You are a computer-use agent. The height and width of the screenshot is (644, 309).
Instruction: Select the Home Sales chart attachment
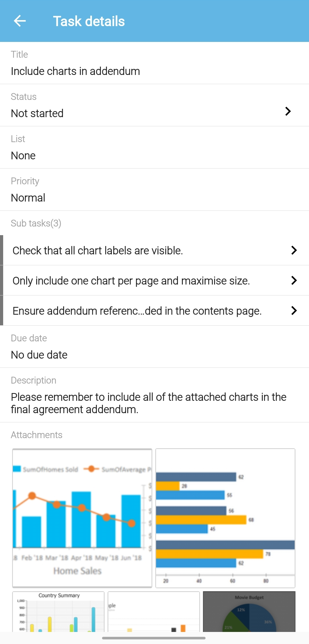82,518
